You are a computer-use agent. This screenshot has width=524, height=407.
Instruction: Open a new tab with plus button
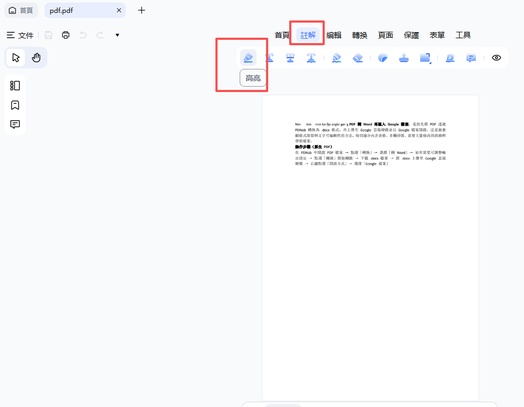pyautogui.click(x=141, y=10)
